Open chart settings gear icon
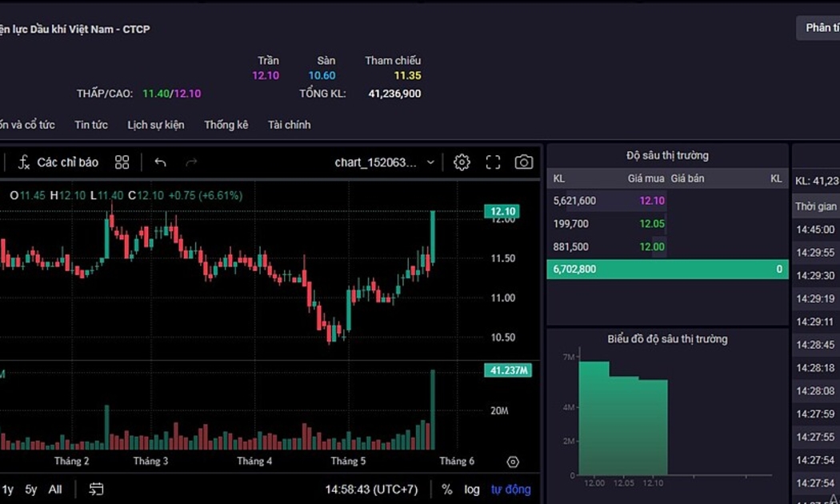Image resolution: width=840 pixels, height=504 pixels. point(462,162)
